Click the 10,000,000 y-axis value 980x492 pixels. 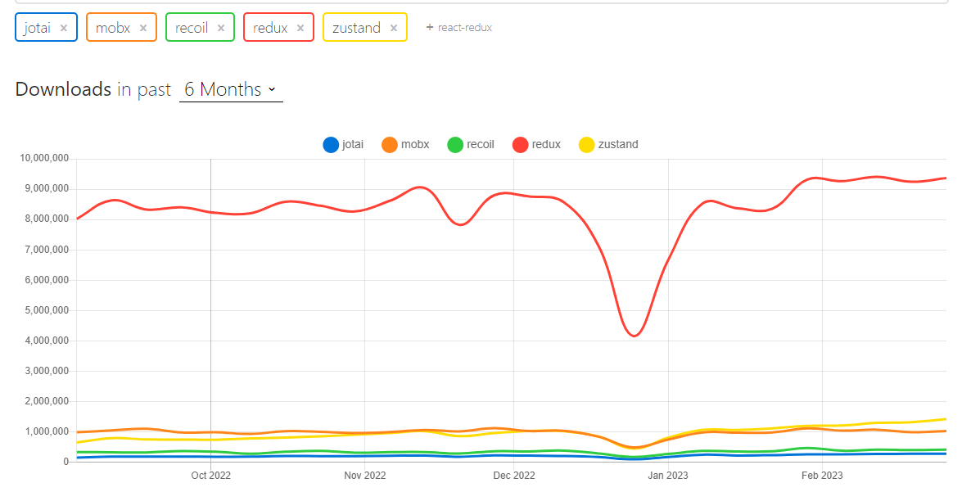pyautogui.click(x=43, y=158)
